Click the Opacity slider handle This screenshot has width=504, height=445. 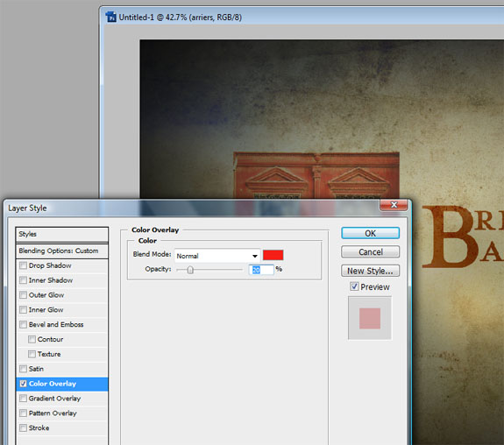pos(190,270)
